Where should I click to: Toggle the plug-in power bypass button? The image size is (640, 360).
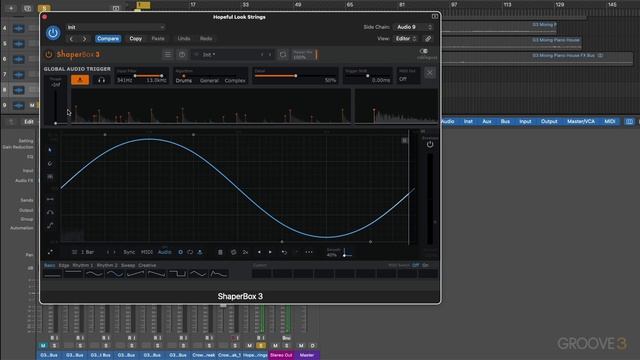pyautogui.click(x=53, y=33)
